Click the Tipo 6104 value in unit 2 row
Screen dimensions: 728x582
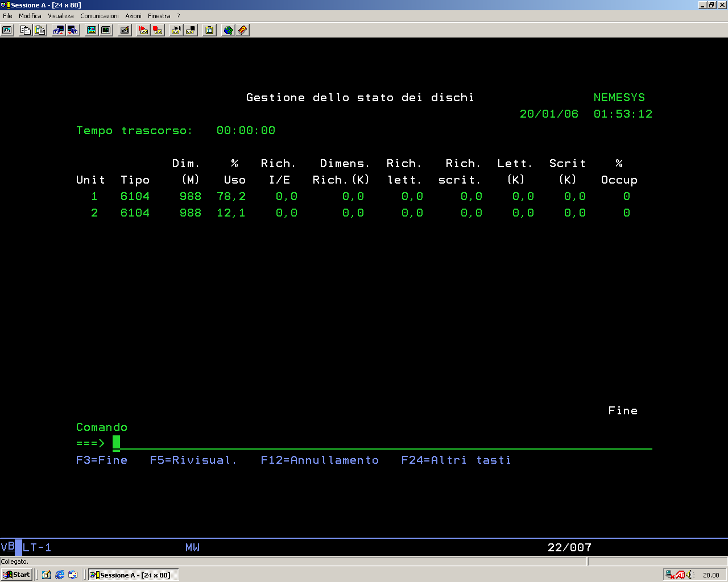[135, 213]
